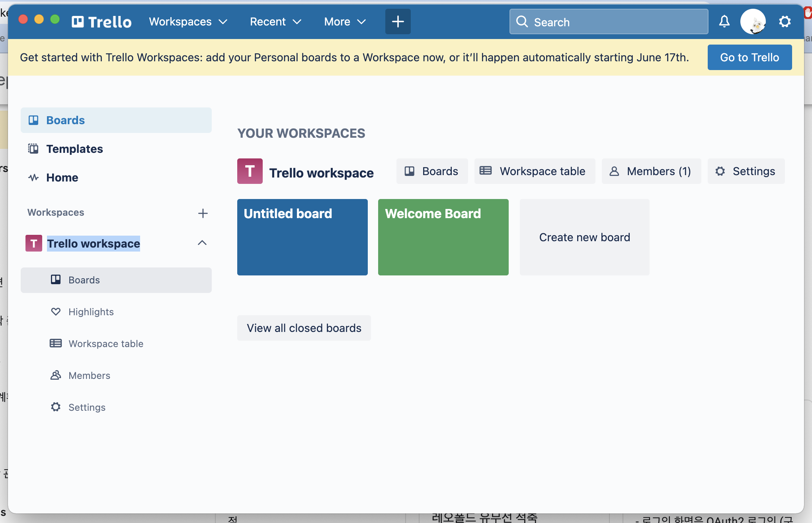812x523 pixels.
Task: Click the Go to Trello button
Action: (749, 57)
